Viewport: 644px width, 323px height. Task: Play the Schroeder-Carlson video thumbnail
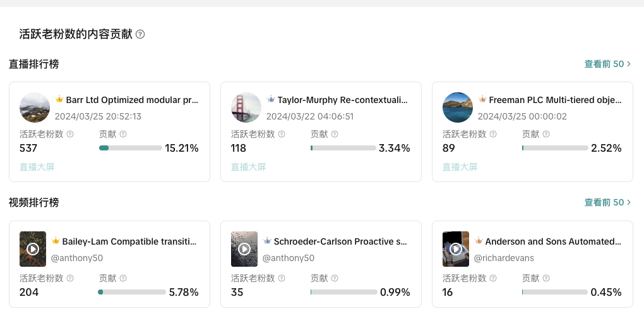244,249
